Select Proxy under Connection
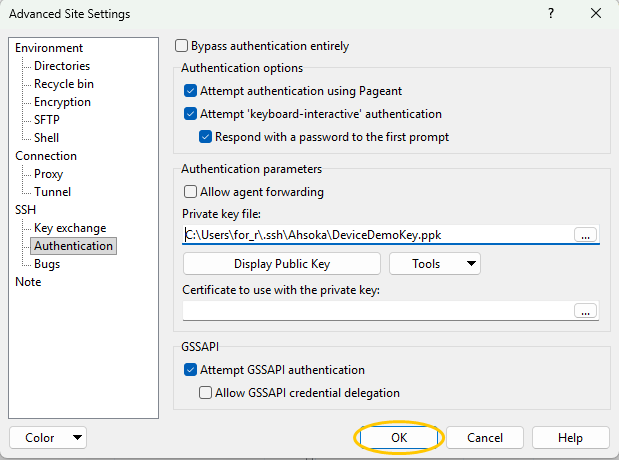The image size is (619, 460). point(49,174)
